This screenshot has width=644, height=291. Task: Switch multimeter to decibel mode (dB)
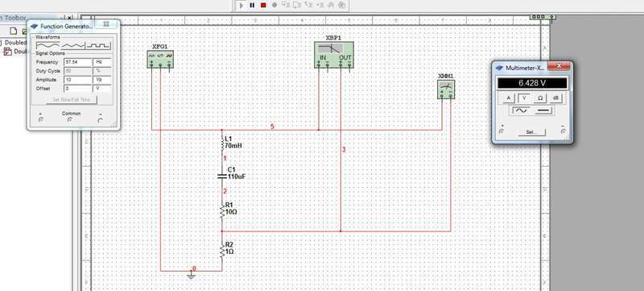[x=555, y=98]
